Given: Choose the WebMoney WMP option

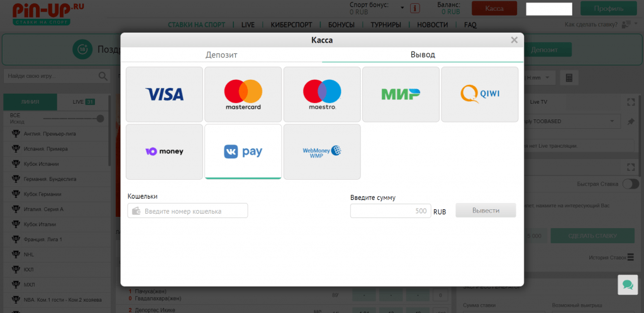Looking at the screenshot, I should (322, 151).
